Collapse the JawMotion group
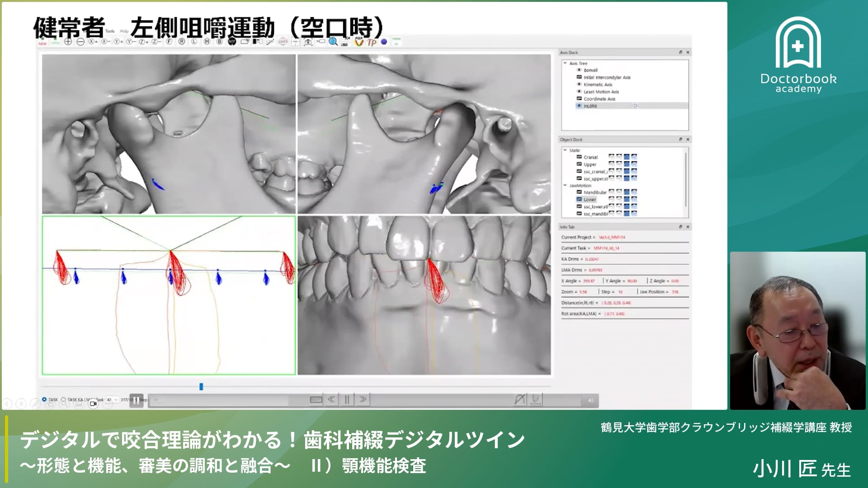 coord(565,185)
